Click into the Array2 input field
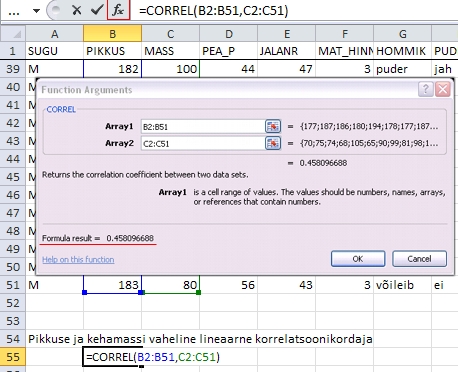The image size is (458, 372). (x=203, y=144)
